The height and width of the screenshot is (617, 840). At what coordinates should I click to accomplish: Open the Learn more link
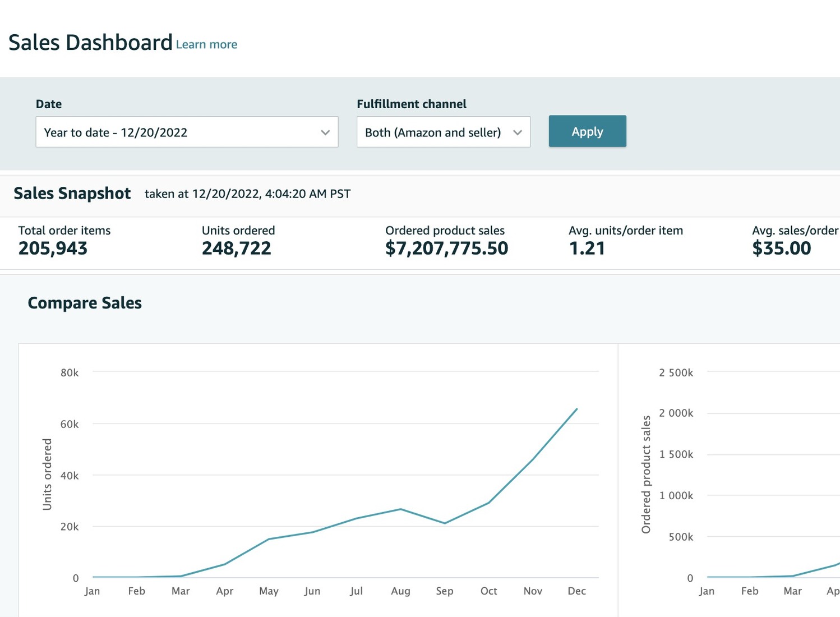[x=206, y=44]
